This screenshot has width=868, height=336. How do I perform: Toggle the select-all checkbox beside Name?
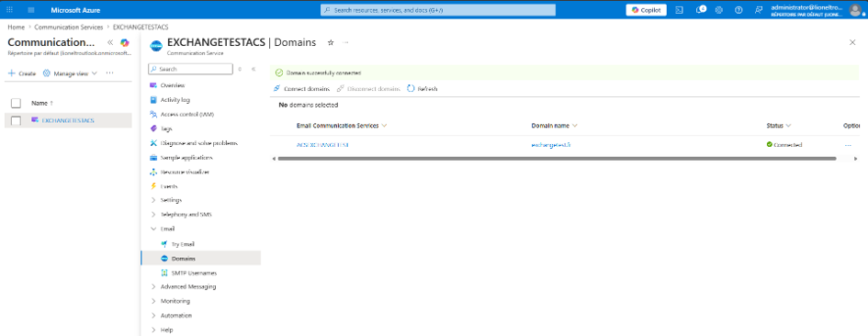tap(16, 103)
